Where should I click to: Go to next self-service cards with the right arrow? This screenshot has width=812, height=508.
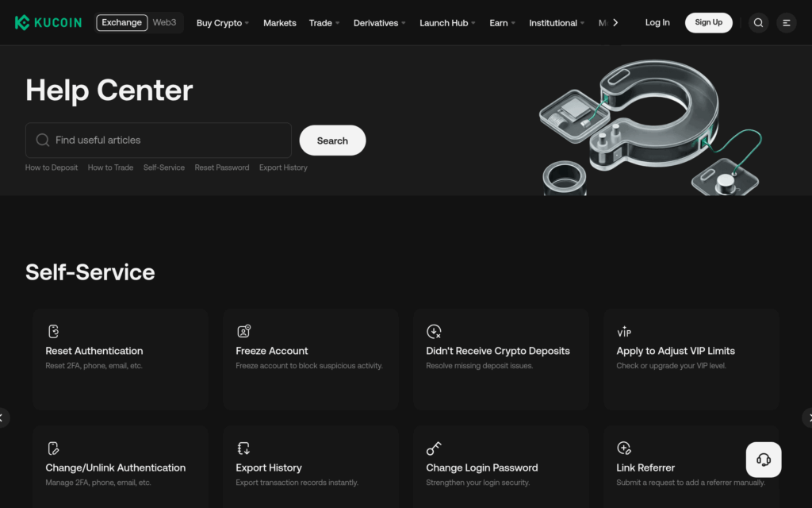(808, 418)
